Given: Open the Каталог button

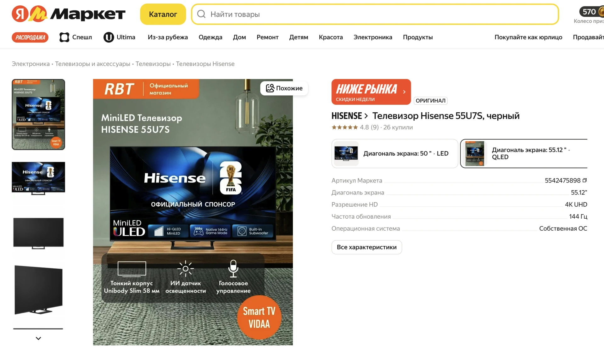Looking at the screenshot, I should pyautogui.click(x=163, y=14).
